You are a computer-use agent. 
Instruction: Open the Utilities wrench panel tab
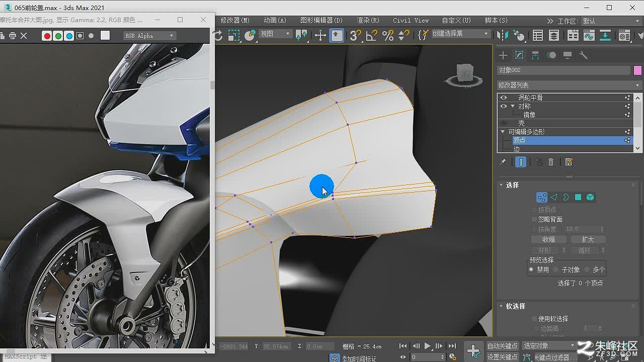coord(584,55)
